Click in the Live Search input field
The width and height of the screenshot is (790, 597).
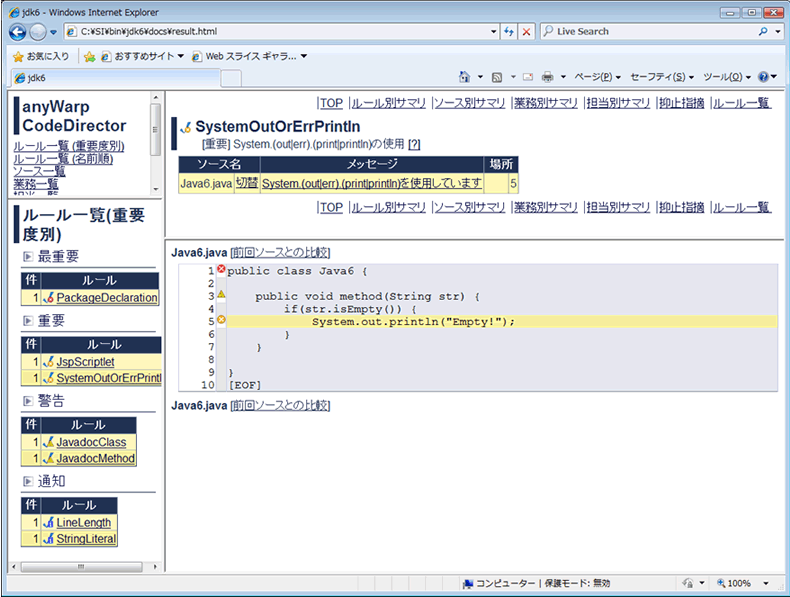(650, 31)
